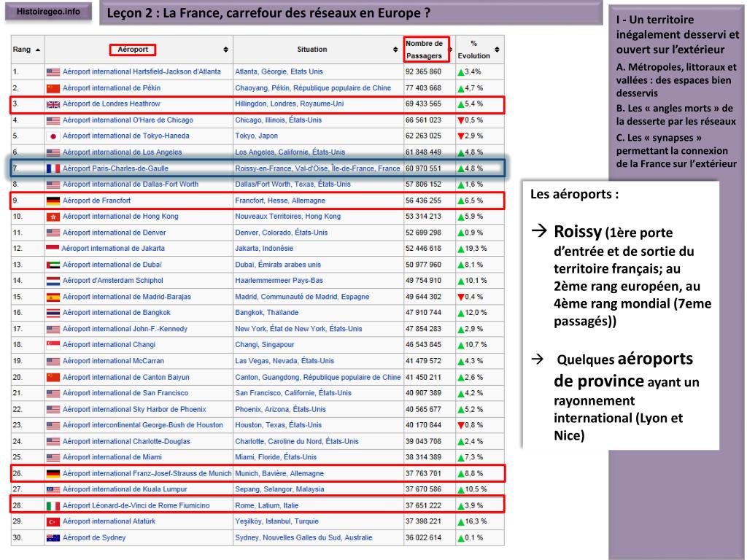Click the UAE flag beside Aéroport international de Dubaï
Viewport: 747px width, 560px height.
click(x=53, y=265)
